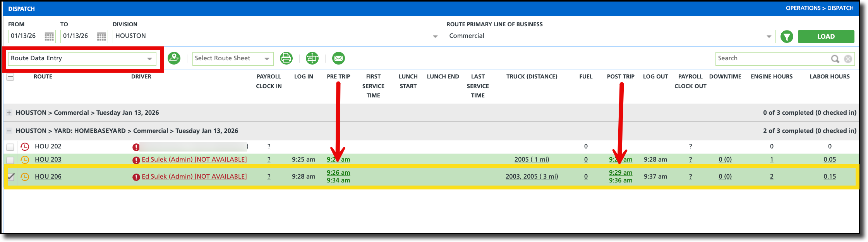
Task: Open truck link 2005 ( 1 mi)
Action: [532, 159]
